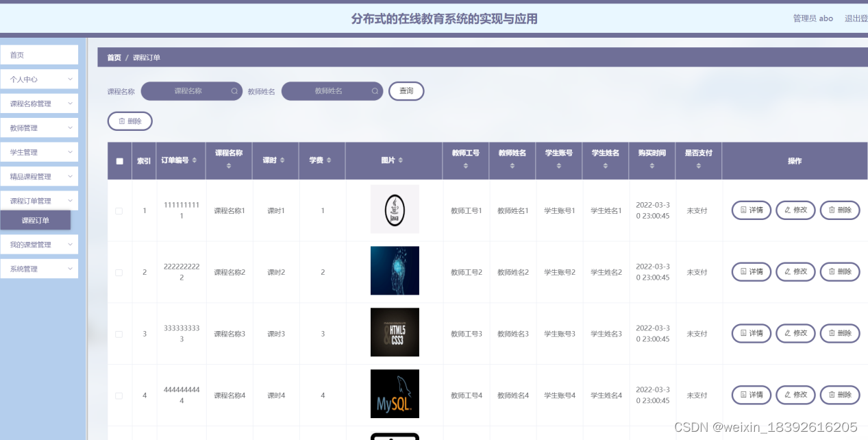Click 删除 for order 2222222222
The image size is (868, 440).
coord(840,272)
